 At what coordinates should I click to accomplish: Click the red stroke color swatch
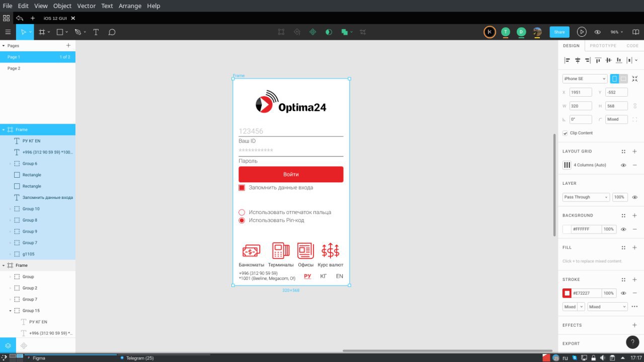pos(567,293)
